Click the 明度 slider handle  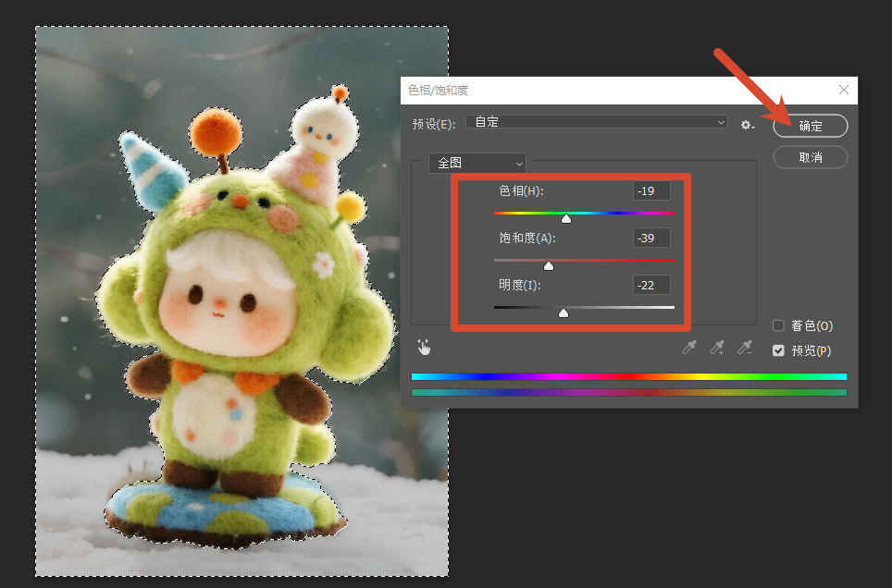click(564, 313)
